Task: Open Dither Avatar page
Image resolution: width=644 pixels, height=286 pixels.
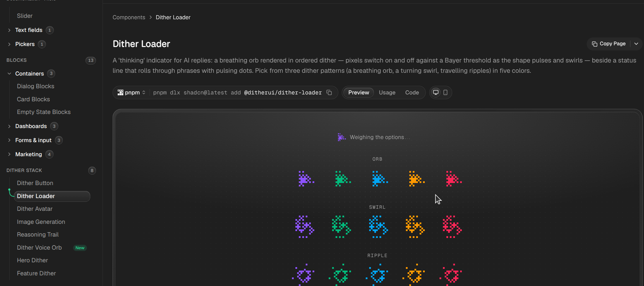Action: click(35, 209)
